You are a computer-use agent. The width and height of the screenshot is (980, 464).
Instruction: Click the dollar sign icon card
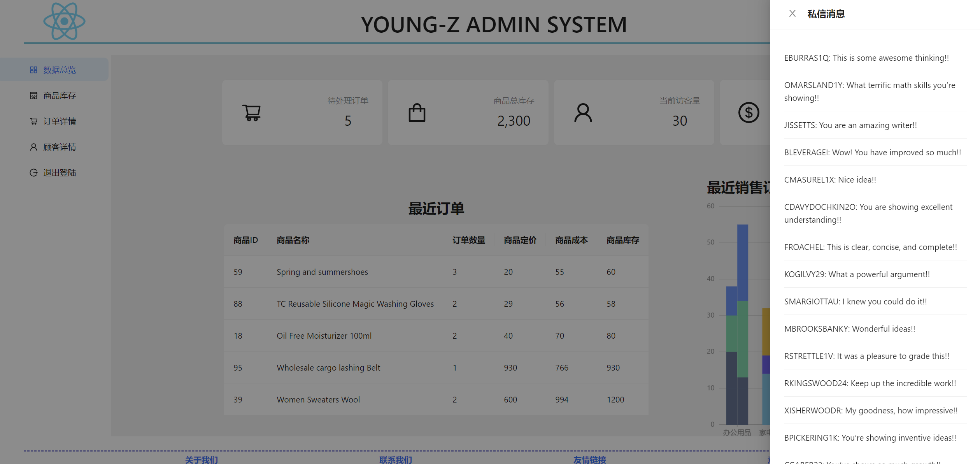click(x=749, y=112)
